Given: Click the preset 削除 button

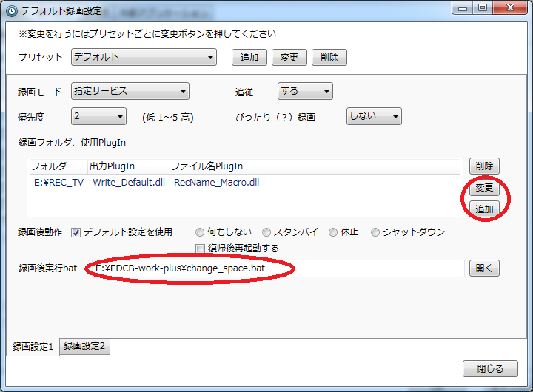Looking at the screenshot, I should [329, 58].
